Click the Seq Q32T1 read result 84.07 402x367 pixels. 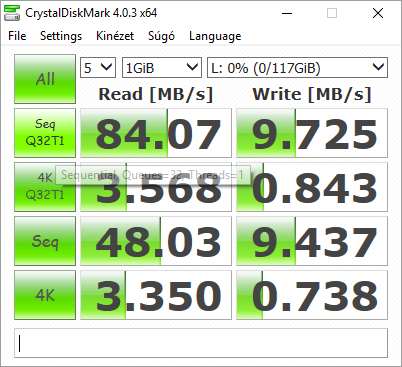click(x=156, y=133)
